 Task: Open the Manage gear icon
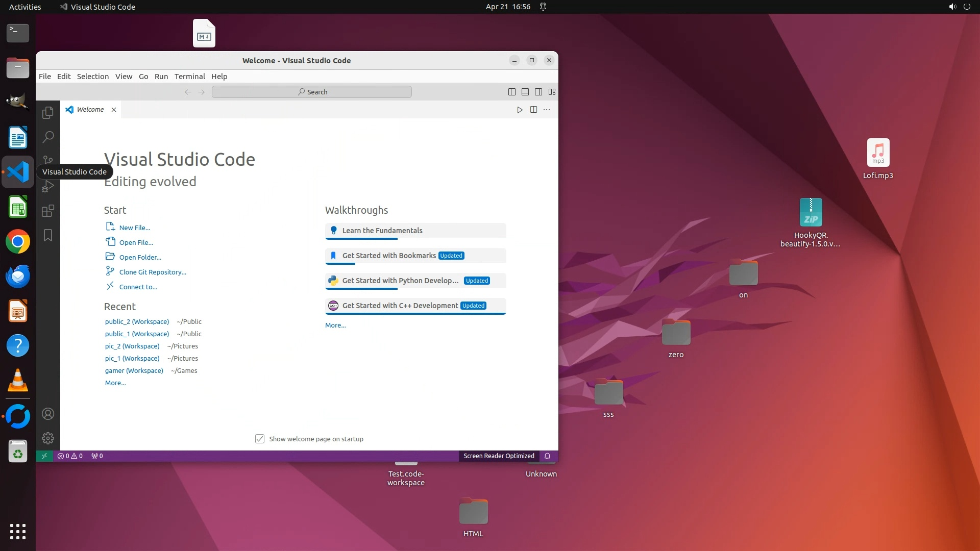click(x=48, y=438)
